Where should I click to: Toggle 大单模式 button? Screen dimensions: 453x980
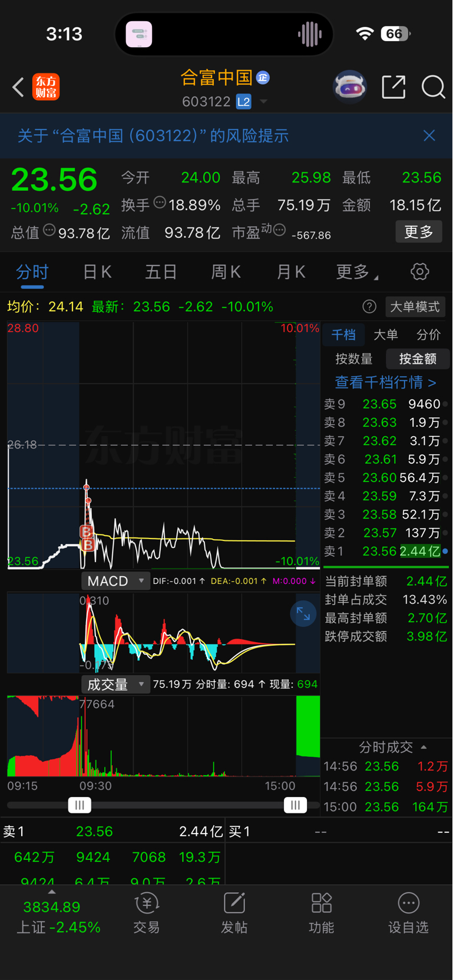click(x=415, y=307)
